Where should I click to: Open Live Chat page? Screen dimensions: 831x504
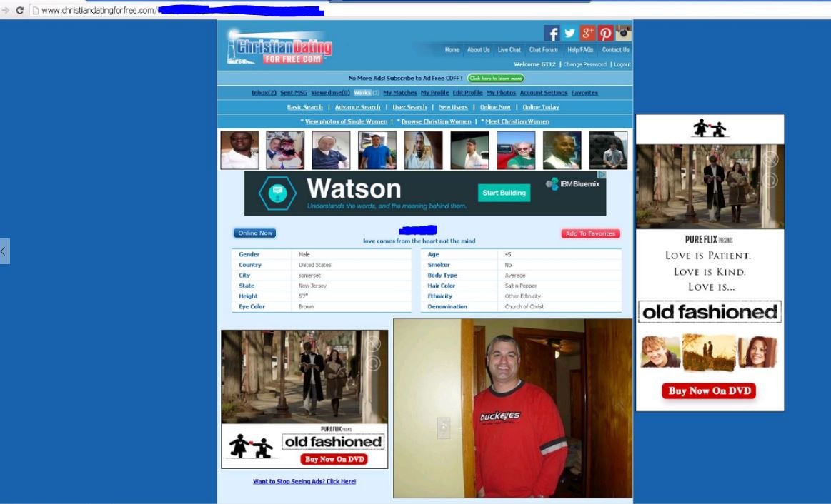point(509,50)
